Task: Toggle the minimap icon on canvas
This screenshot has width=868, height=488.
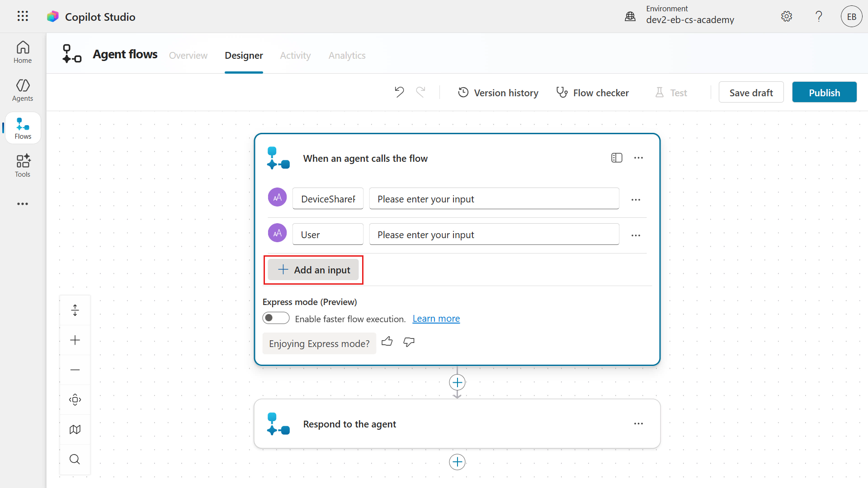Action: tap(75, 429)
